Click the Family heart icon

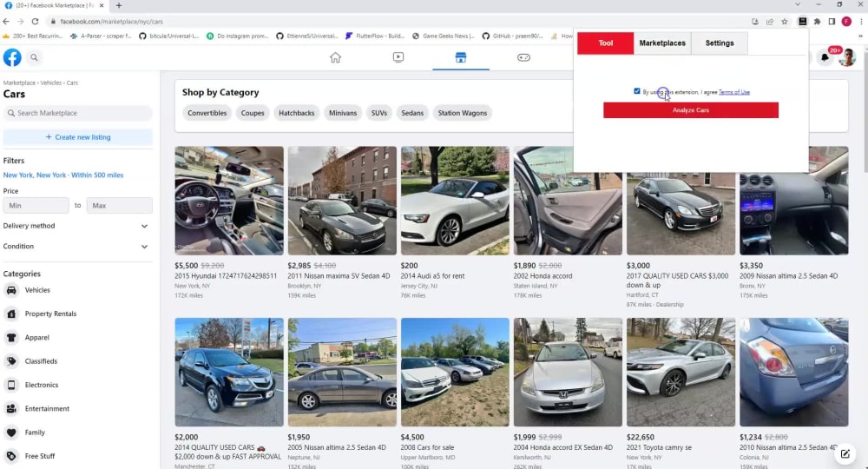11,433
